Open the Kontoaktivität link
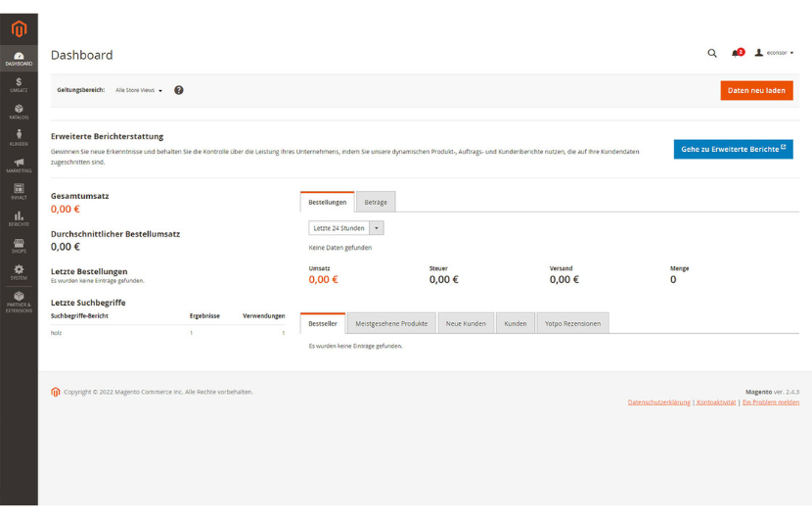Viewport: 812px width, 519px height. (716, 402)
